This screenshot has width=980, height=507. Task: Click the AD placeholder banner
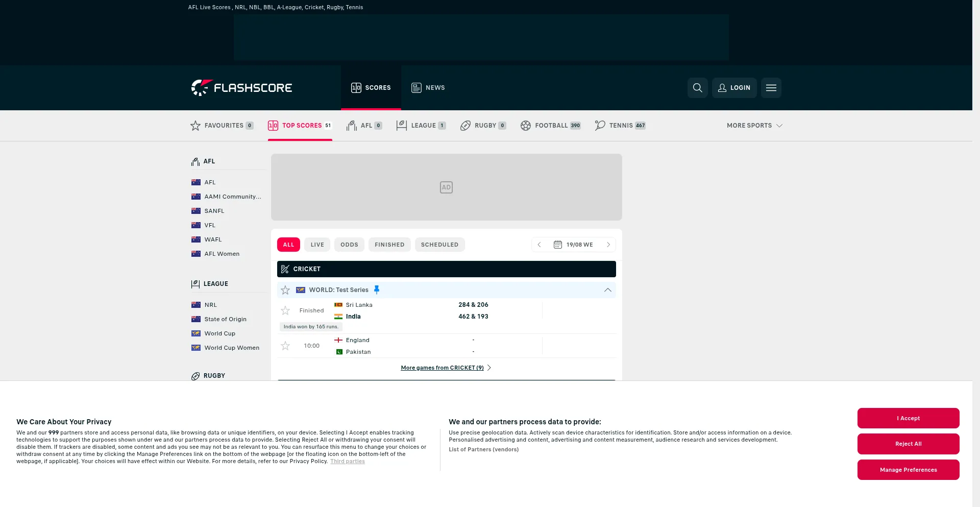pyautogui.click(x=446, y=187)
